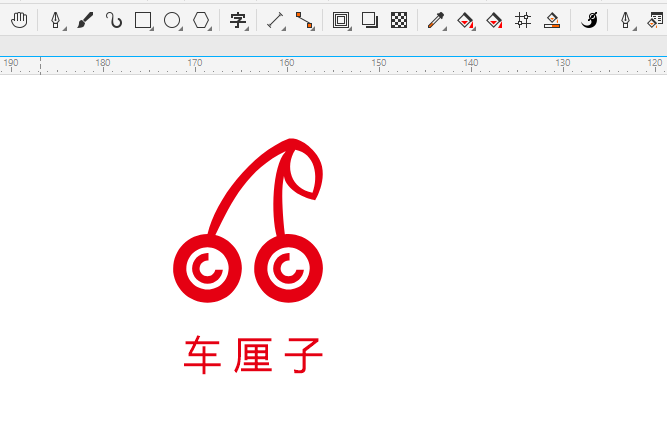Viewport: 667px width, 435px height.
Task: Open the fill dialog icon at far right
Action: (x=656, y=20)
